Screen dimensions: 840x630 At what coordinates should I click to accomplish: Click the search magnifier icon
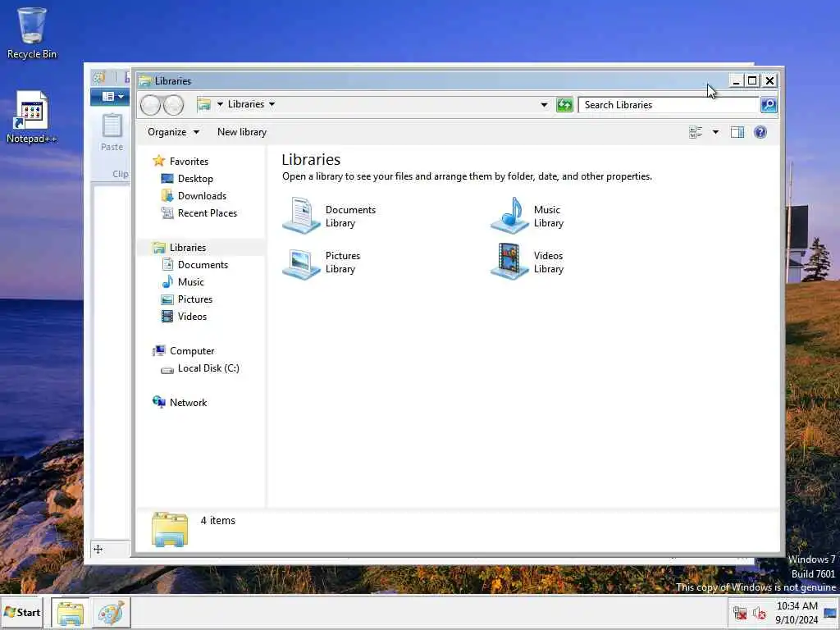coord(768,104)
